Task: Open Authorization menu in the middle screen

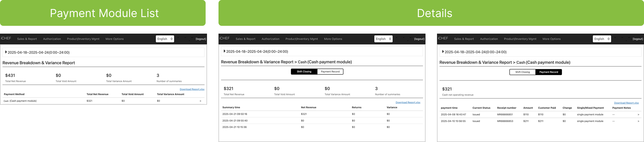Action: [x=270, y=39]
